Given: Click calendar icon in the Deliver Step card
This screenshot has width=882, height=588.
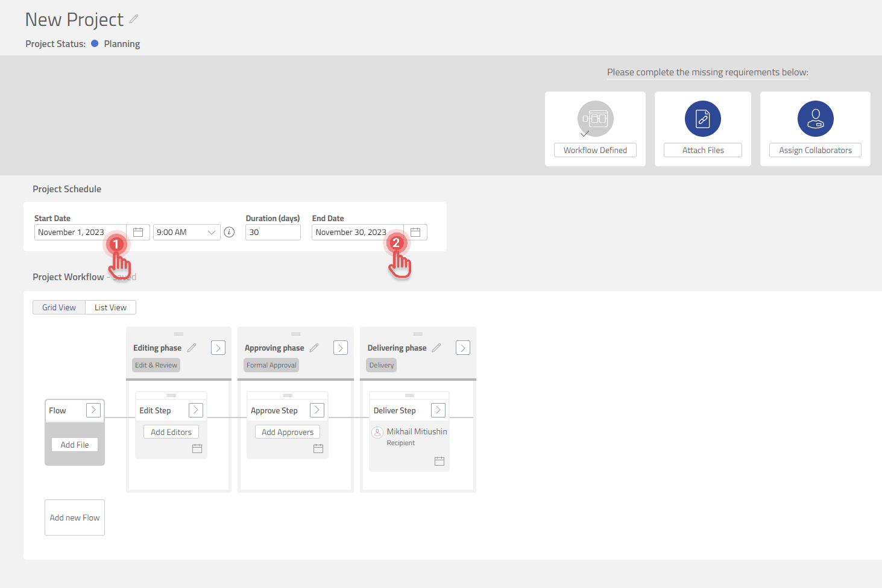Looking at the screenshot, I should [439, 461].
